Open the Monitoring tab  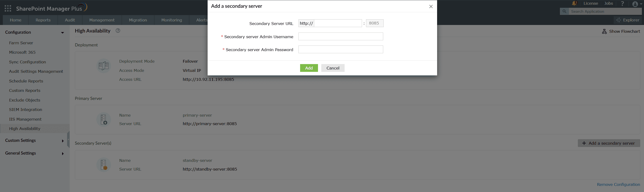172,20
